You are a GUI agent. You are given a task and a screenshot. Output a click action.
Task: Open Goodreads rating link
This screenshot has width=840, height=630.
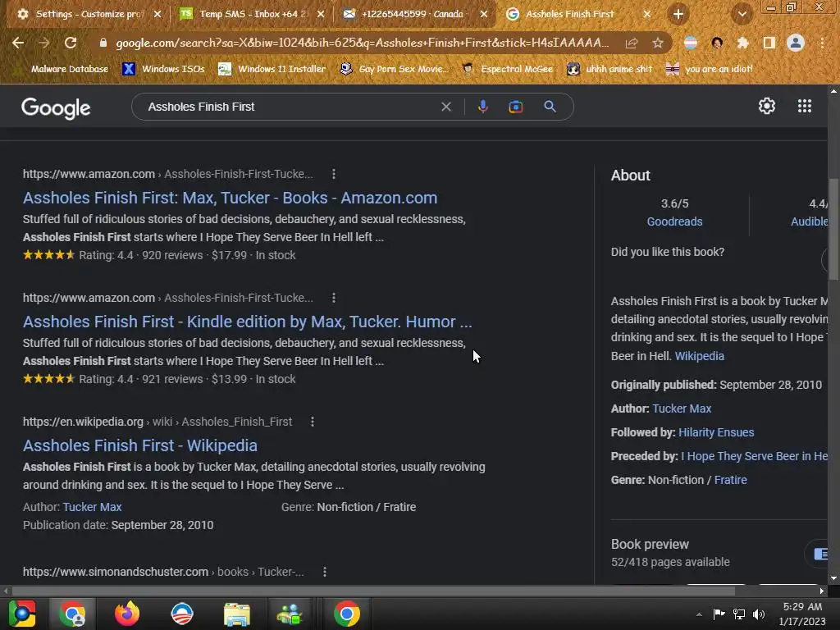pos(674,221)
